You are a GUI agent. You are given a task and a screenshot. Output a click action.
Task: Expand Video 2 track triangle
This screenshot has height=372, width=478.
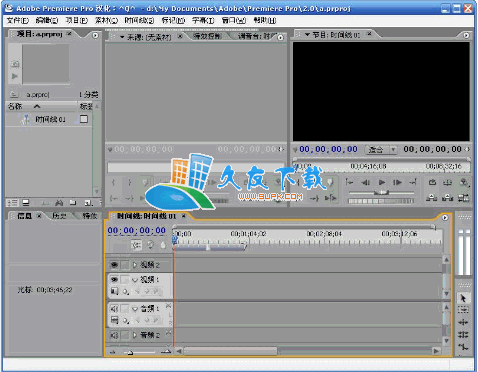135,265
